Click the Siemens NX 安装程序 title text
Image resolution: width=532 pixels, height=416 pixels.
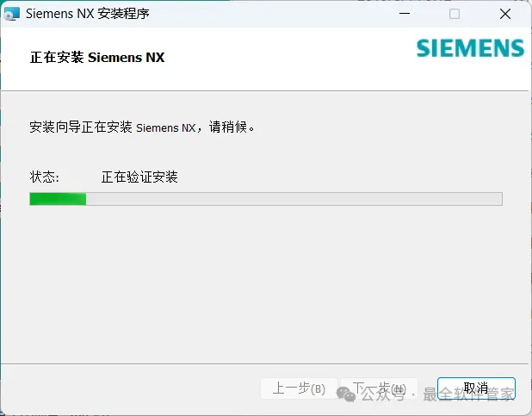(88, 14)
